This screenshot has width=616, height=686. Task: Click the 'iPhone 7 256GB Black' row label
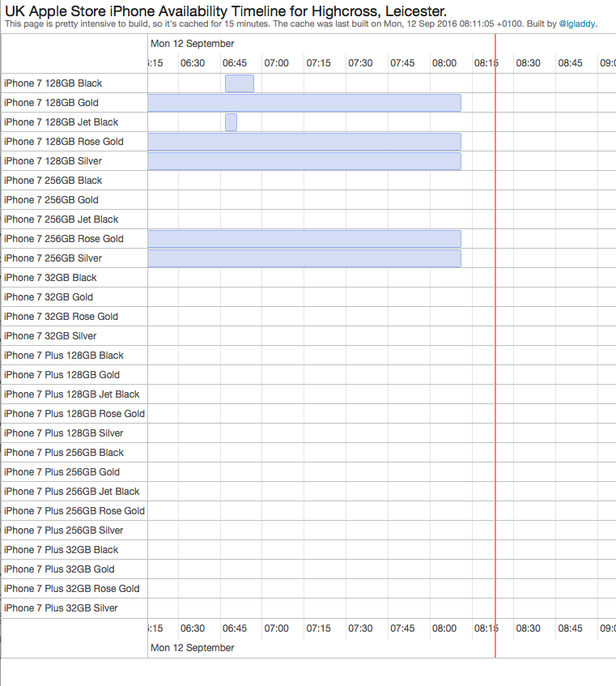tap(53, 181)
